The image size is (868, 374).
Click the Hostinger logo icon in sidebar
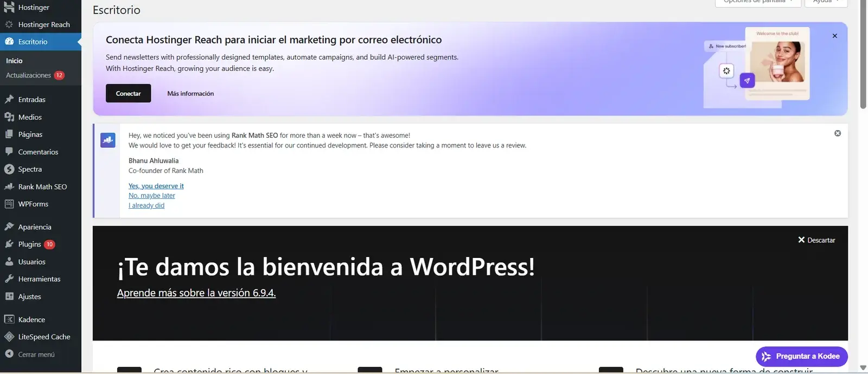(9, 7)
